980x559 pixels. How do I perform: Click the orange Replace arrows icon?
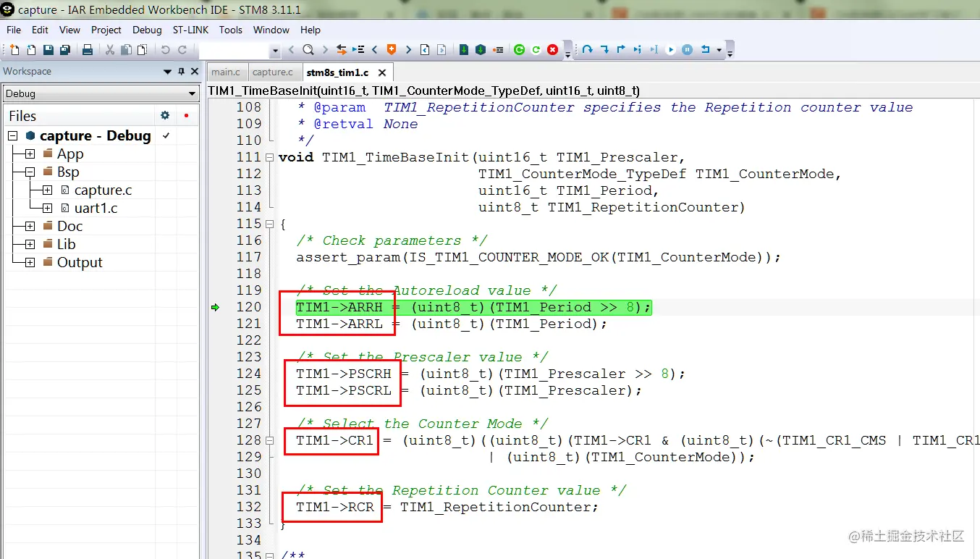(340, 50)
